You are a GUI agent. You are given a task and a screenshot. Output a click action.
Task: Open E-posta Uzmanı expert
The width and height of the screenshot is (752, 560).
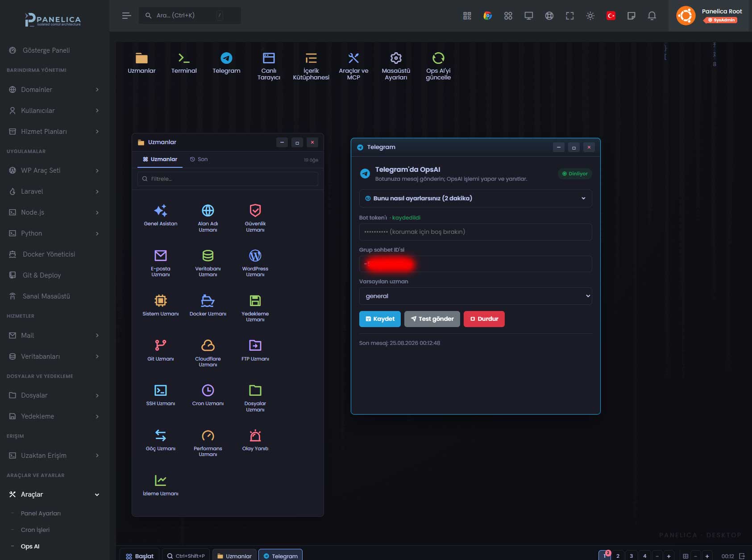(161, 263)
